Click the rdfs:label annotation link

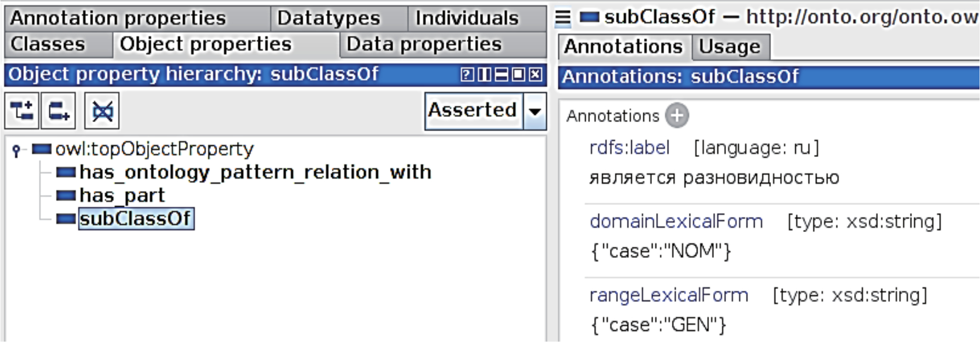(x=629, y=147)
